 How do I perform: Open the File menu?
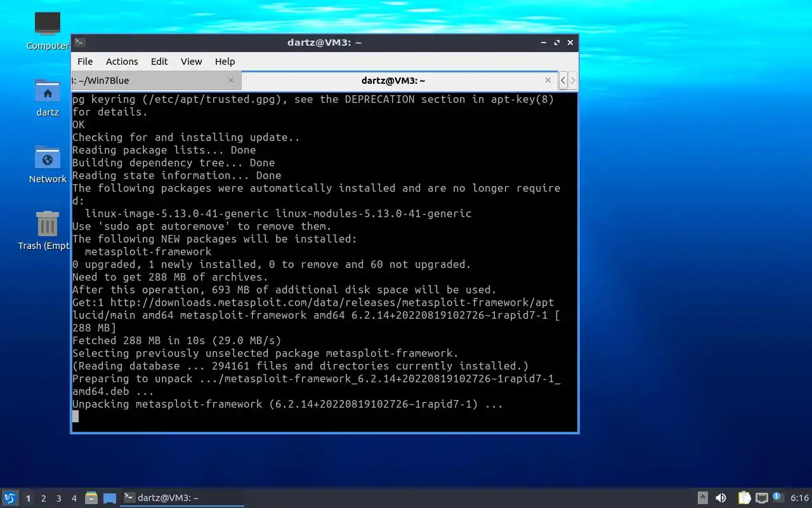[85, 62]
